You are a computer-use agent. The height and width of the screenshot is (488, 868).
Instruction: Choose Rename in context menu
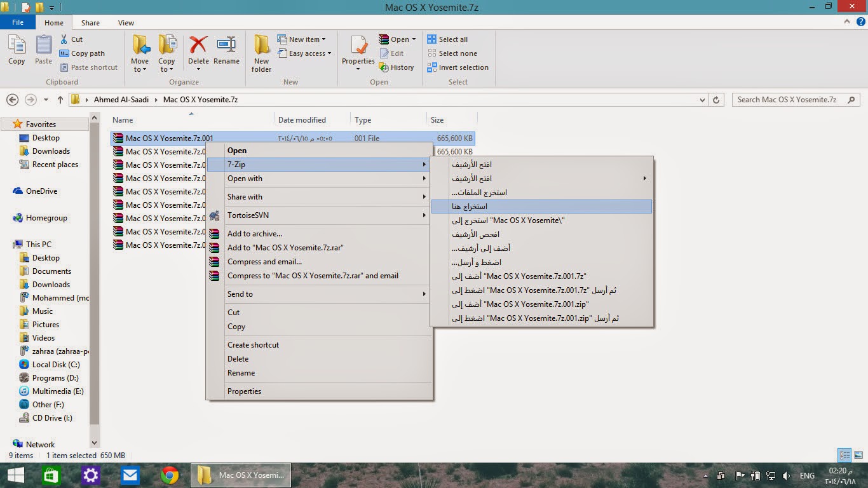(x=320, y=373)
